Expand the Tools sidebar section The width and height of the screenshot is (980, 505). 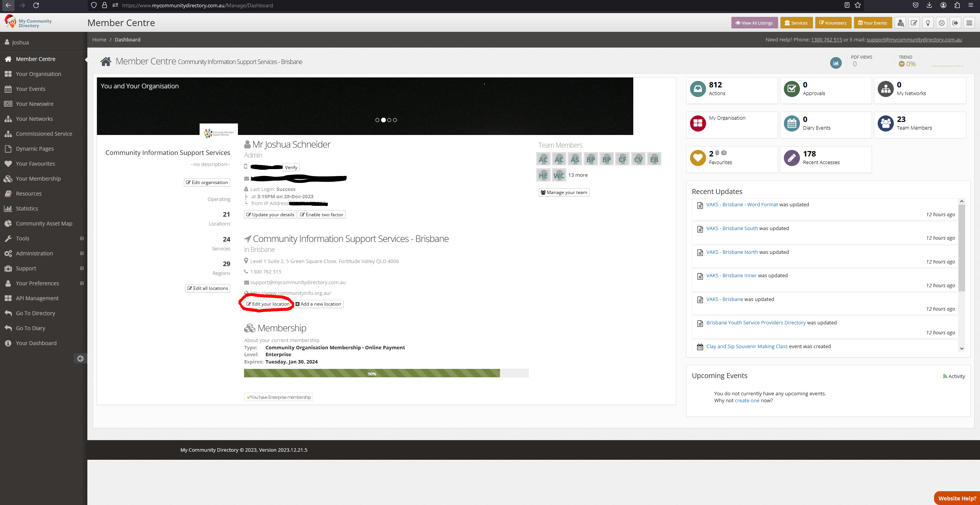click(82, 239)
